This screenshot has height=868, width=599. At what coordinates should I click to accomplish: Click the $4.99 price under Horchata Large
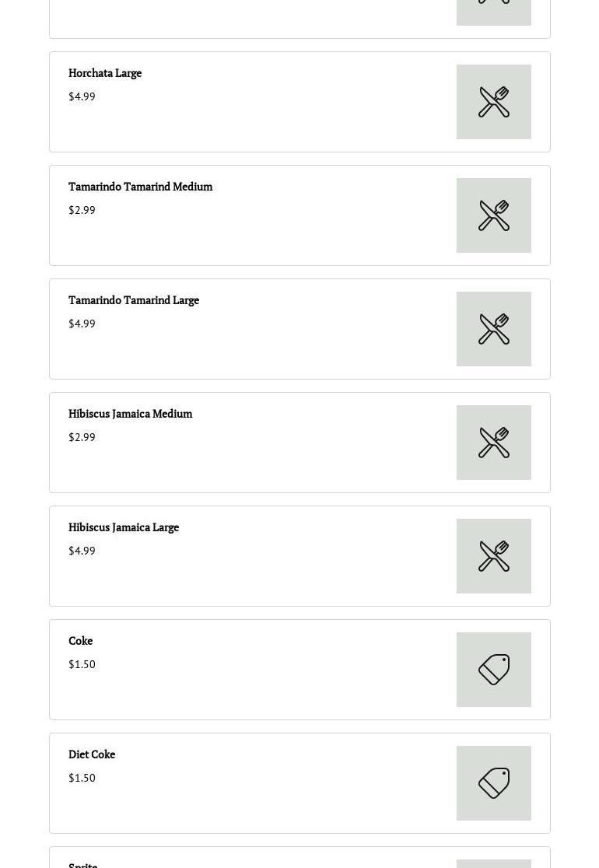pyautogui.click(x=82, y=96)
